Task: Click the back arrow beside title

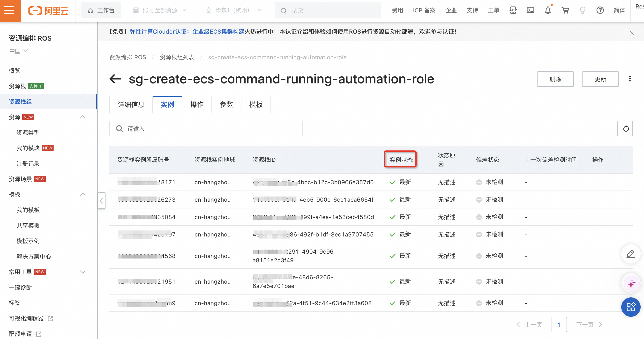Action: click(x=115, y=79)
